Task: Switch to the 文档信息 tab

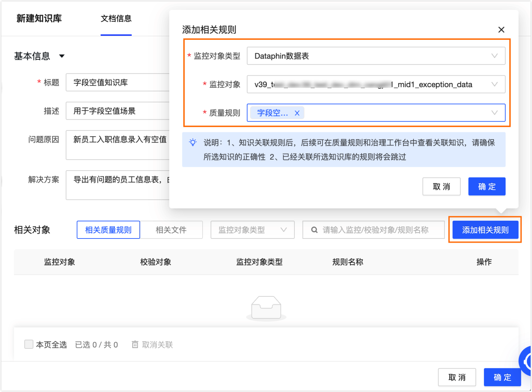Action: [116, 19]
